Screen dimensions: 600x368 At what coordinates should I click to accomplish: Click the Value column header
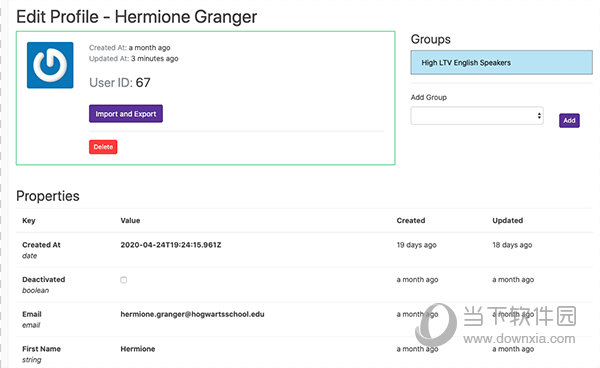tap(130, 220)
